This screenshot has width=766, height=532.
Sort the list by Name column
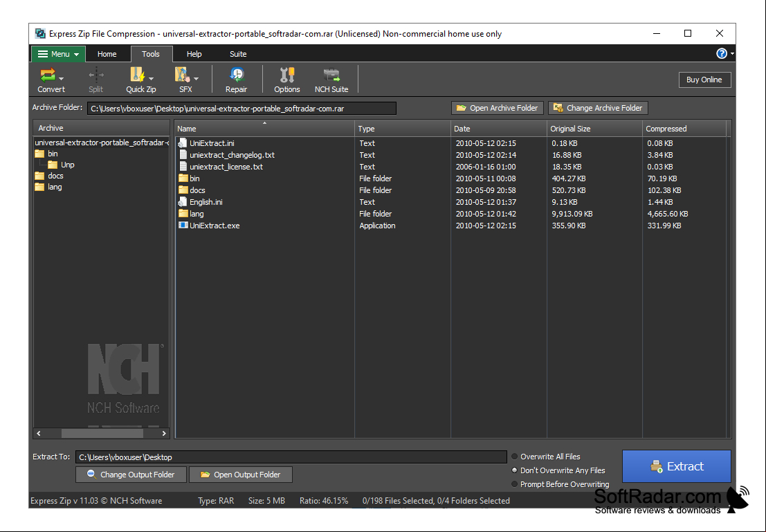pyautogui.click(x=265, y=129)
